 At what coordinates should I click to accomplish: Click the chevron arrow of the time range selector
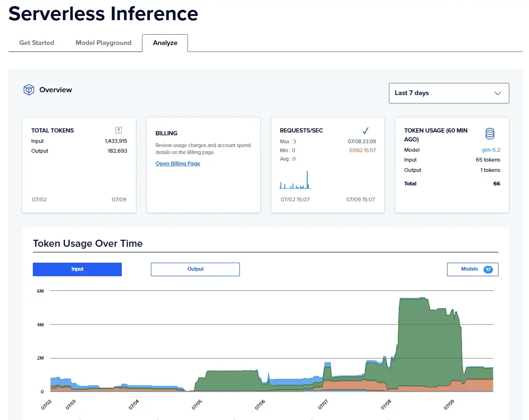(x=498, y=93)
